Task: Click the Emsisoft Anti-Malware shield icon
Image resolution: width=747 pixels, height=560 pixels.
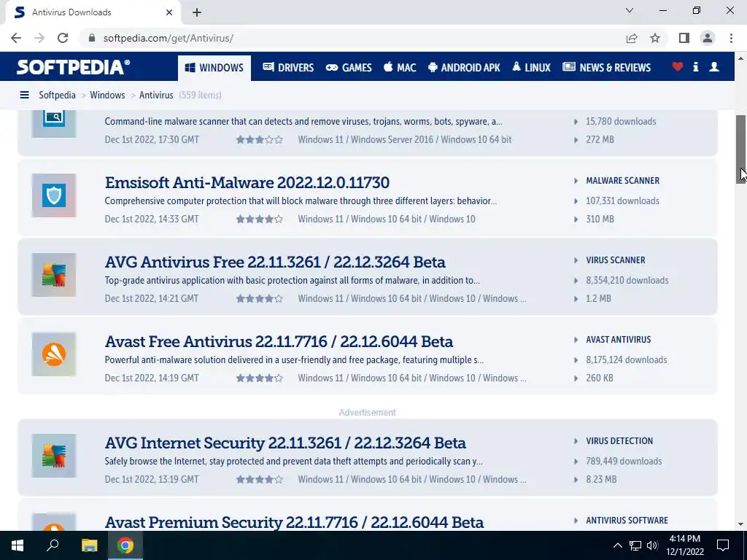Action: pyautogui.click(x=54, y=195)
